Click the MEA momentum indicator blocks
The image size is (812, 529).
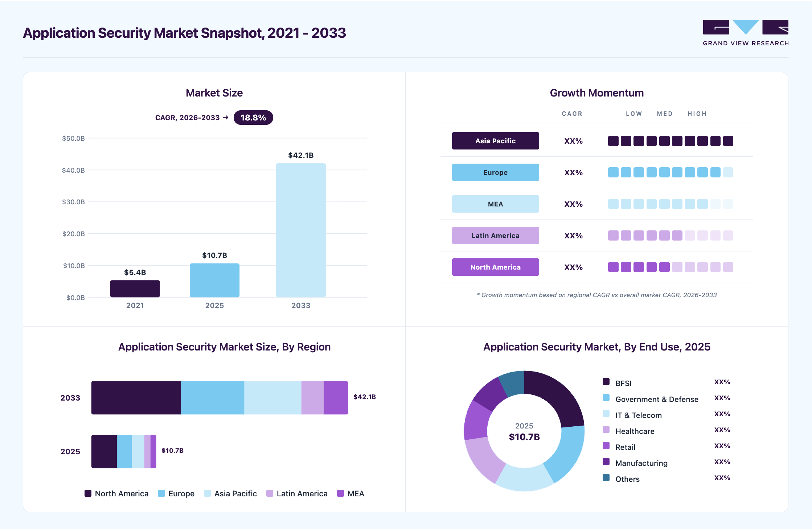click(670, 204)
